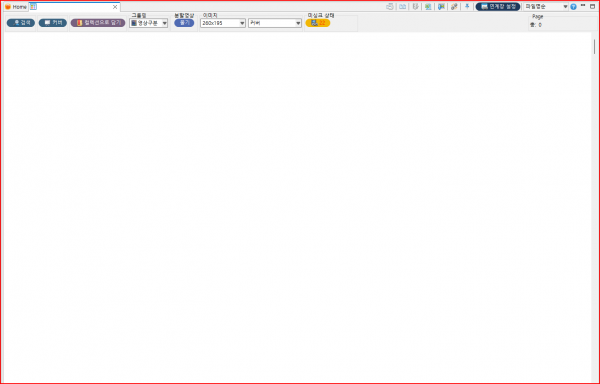Switch to the Home tab
Screen dimensions: 600x384
[x=16, y=7]
